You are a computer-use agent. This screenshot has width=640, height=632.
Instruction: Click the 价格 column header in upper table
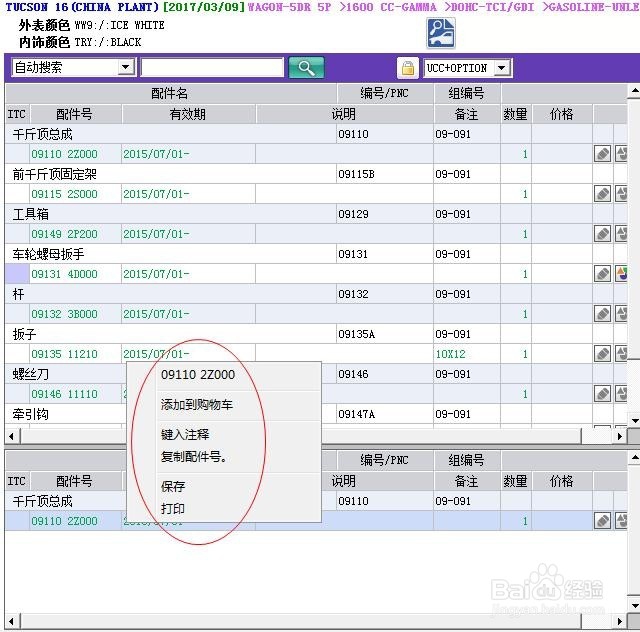tap(562, 114)
